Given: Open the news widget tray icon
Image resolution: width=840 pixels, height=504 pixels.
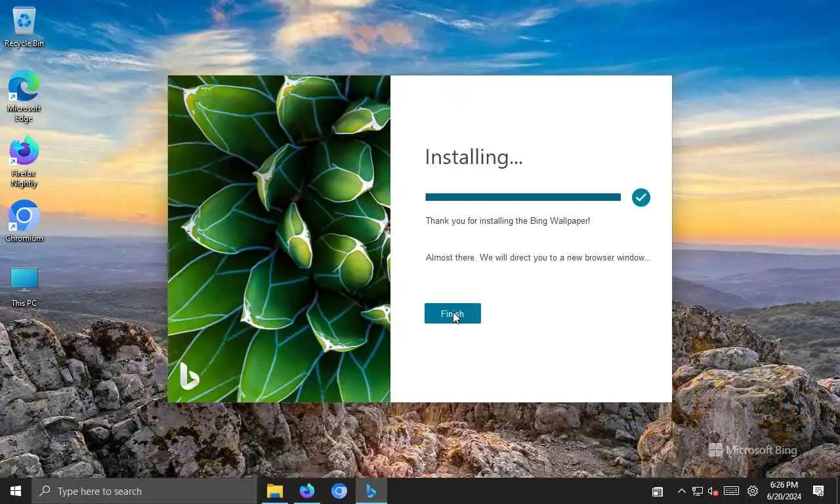Looking at the screenshot, I should (x=657, y=492).
